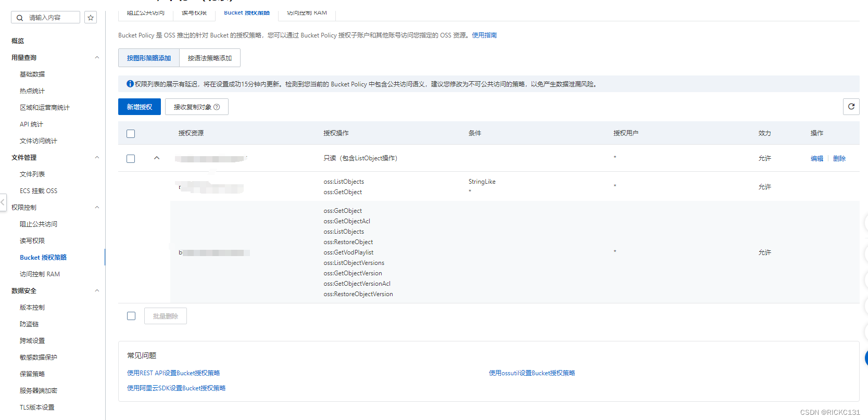
Task: Select the Bucket 授权策略 top tab
Action: (x=247, y=13)
